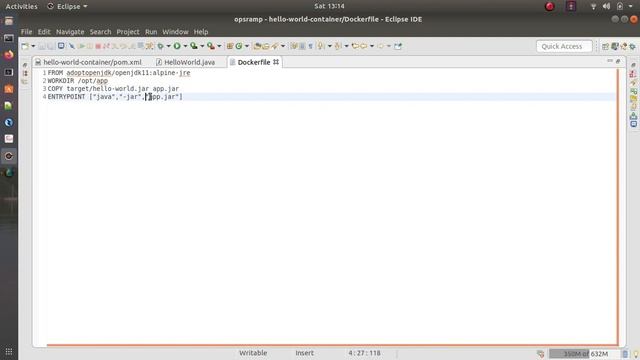Screen dimensions: 640x360
Task: Expand the Forward history dropdown arrow
Action: pos(389,46)
